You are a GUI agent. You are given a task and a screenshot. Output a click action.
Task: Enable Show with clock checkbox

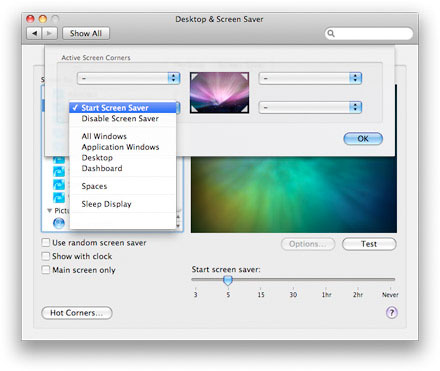click(x=46, y=256)
